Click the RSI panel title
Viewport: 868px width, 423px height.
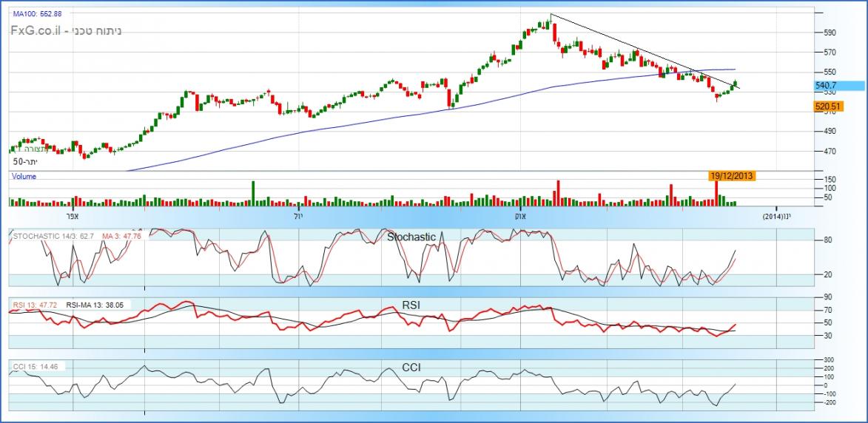pyautogui.click(x=411, y=303)
